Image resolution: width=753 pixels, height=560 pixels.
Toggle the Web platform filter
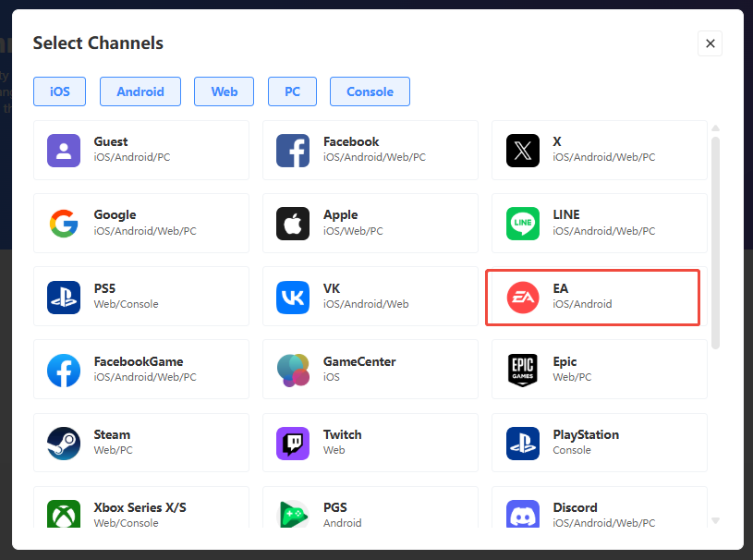coord(224,91)
